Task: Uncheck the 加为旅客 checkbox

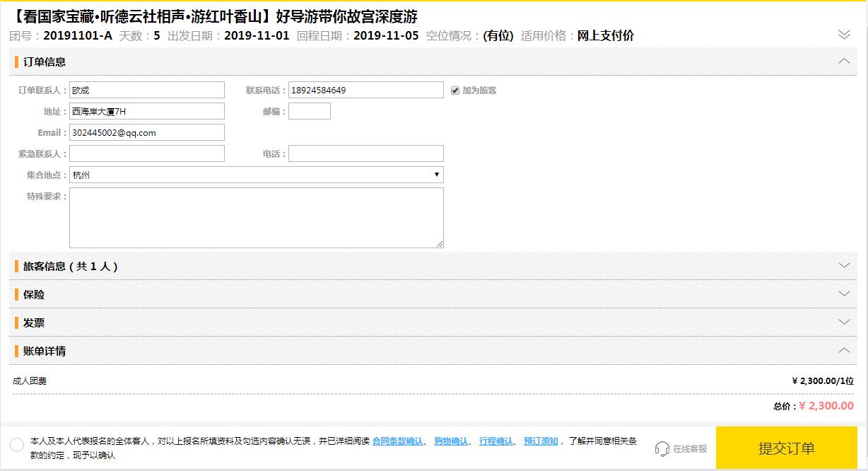Action: click(x=455, y=91)
